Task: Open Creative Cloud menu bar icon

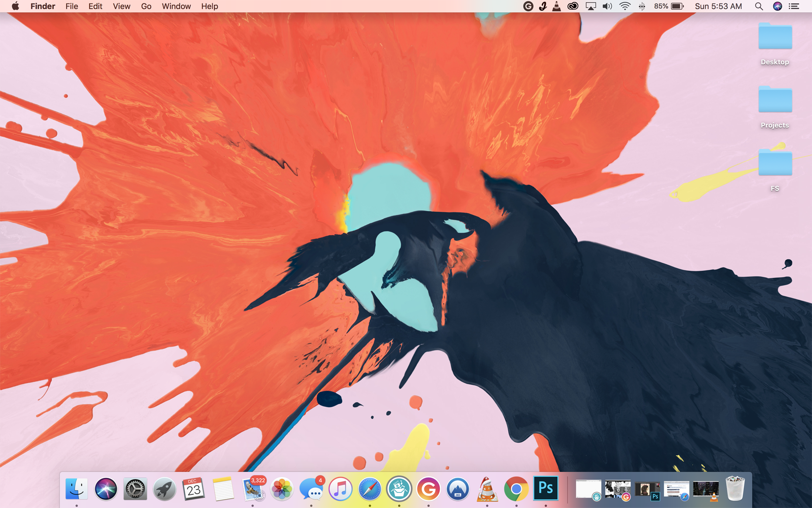Action: [x=573, y=6]
